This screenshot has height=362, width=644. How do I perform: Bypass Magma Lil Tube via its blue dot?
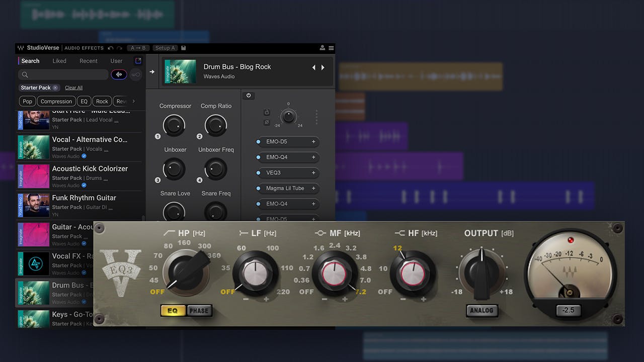pos(259,189)
